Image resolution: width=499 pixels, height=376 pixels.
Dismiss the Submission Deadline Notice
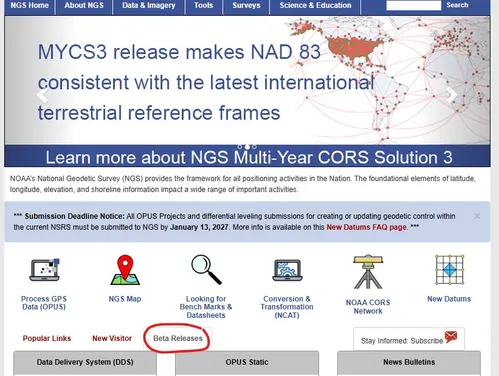tap(477, 216)
